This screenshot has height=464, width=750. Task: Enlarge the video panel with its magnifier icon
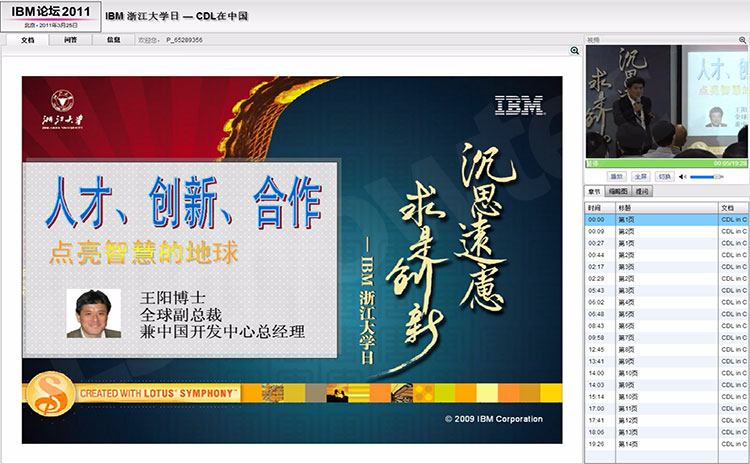pyautogui.click(x=742, y=40)
